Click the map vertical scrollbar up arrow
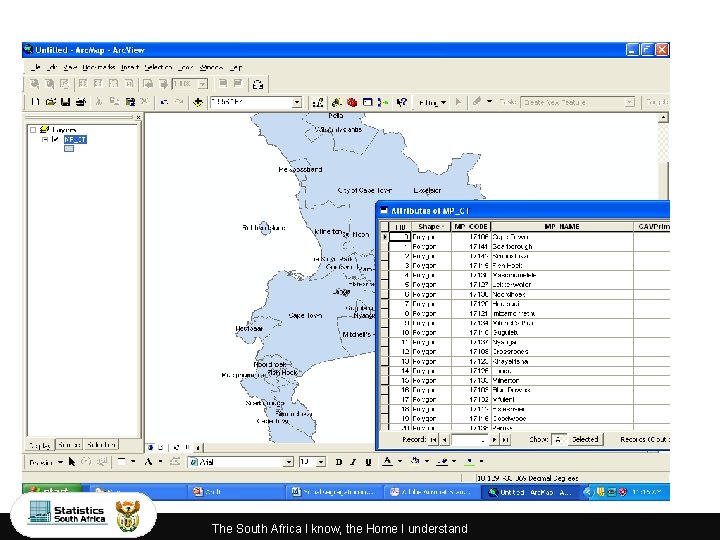Screen dimensions: 720x540 (x=663, y=118)
